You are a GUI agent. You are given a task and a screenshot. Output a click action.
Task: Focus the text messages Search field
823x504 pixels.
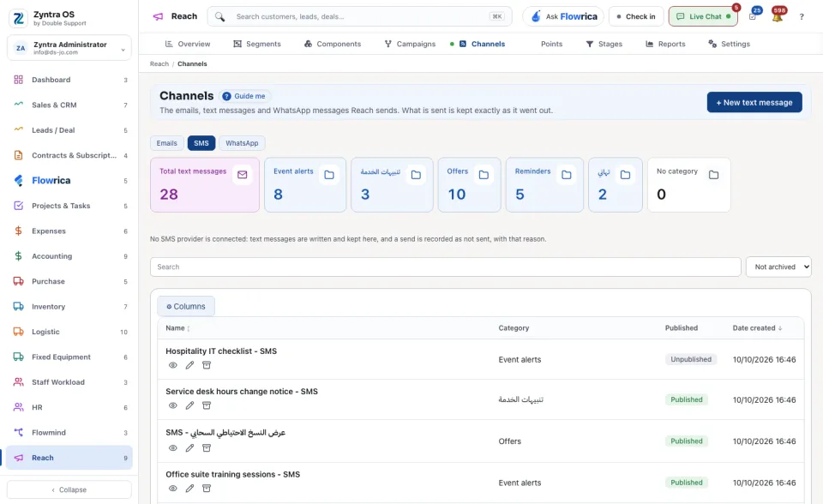pyautogui.click(x=446, y=267)
